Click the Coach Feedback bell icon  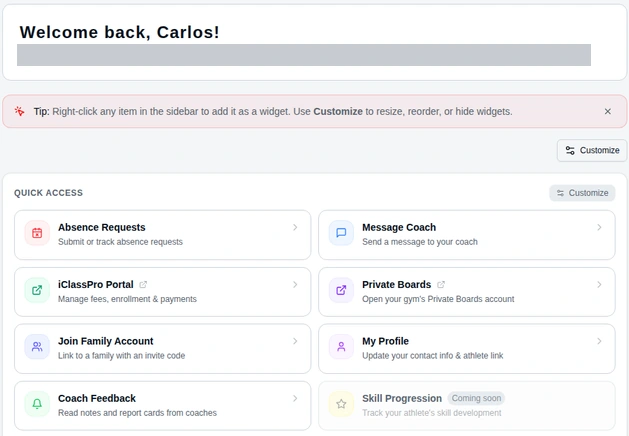click(x=37, y=404)
